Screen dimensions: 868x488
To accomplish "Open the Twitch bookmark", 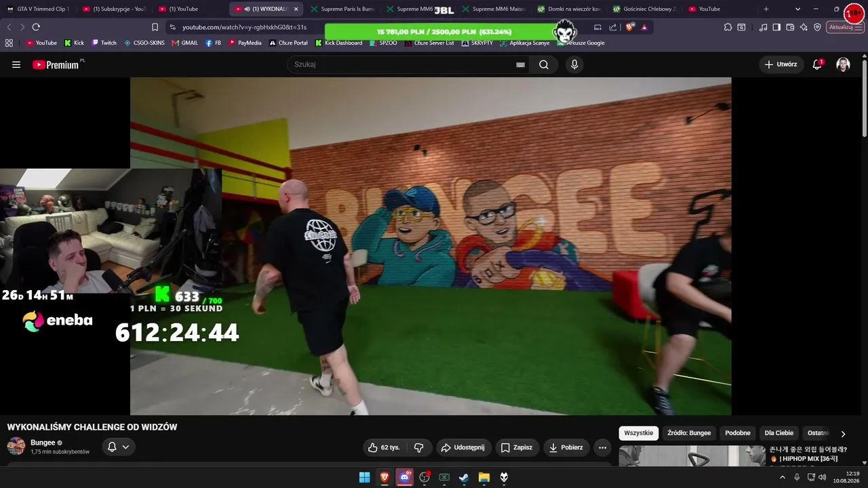I will tap(104, 43).
